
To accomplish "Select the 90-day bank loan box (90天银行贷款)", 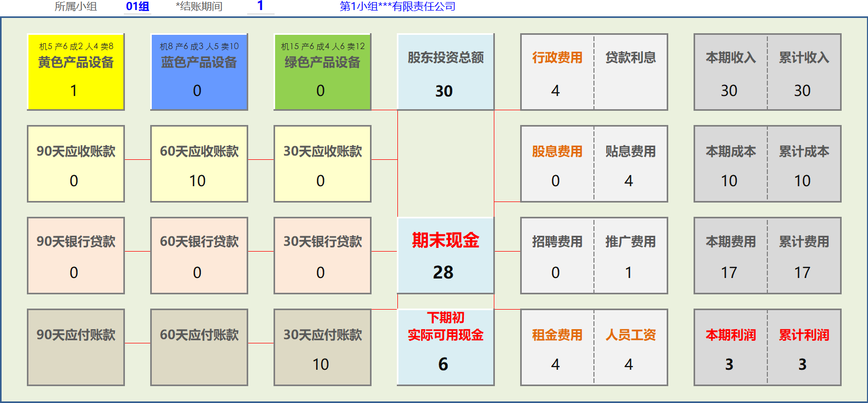I will coord(75,255).
